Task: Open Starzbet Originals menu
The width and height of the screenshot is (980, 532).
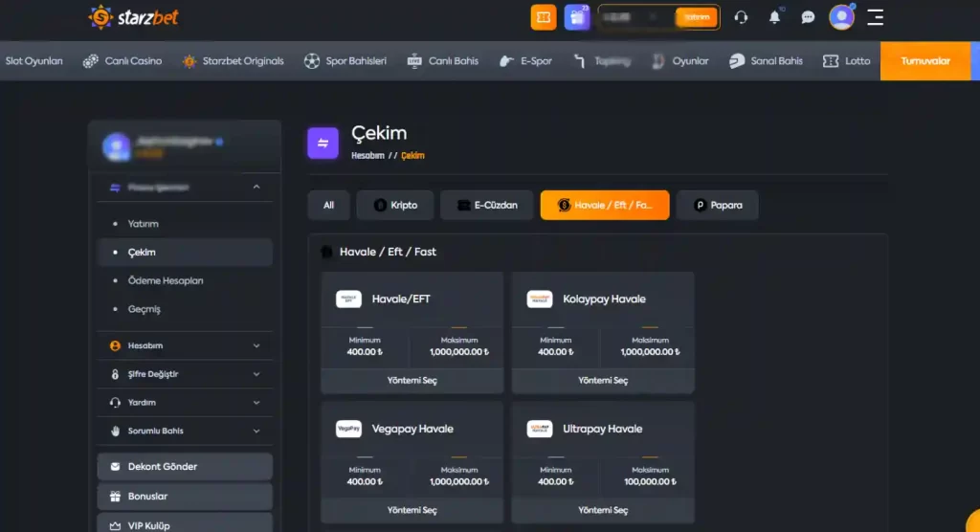Action: click(233, 60)
